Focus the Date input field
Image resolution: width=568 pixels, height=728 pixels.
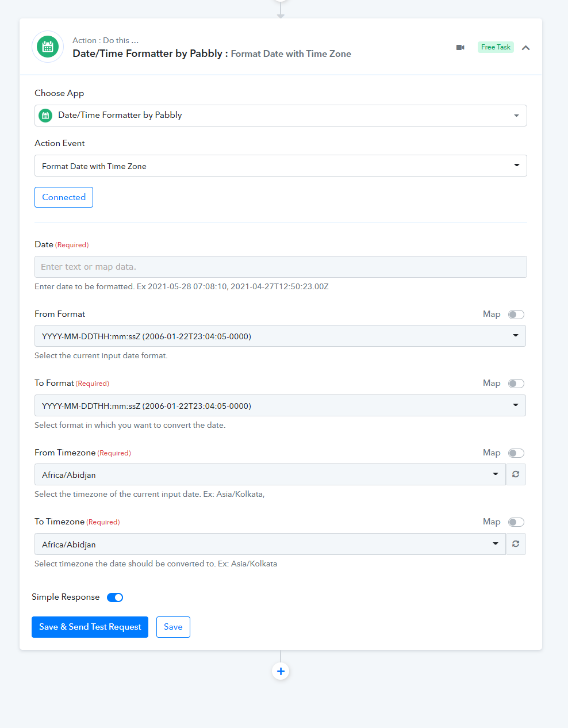pyautogui.click(x=281, y=267)
